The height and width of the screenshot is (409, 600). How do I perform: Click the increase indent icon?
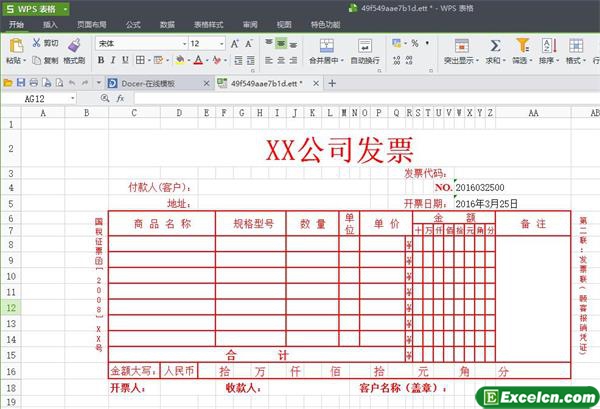pyautogui.click(x=251, y=60)
